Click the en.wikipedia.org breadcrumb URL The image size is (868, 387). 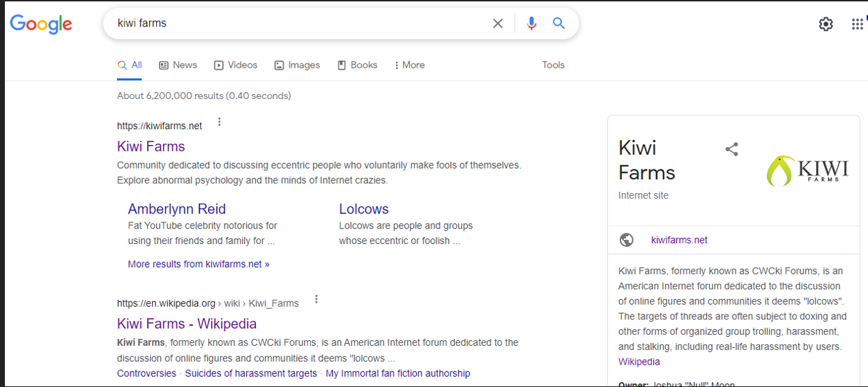click(208, 303)
